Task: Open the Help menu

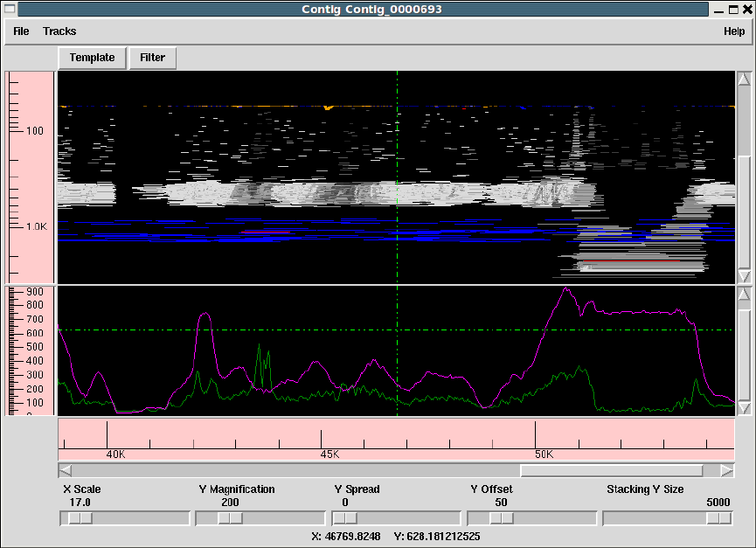Action: click(734, 31)
